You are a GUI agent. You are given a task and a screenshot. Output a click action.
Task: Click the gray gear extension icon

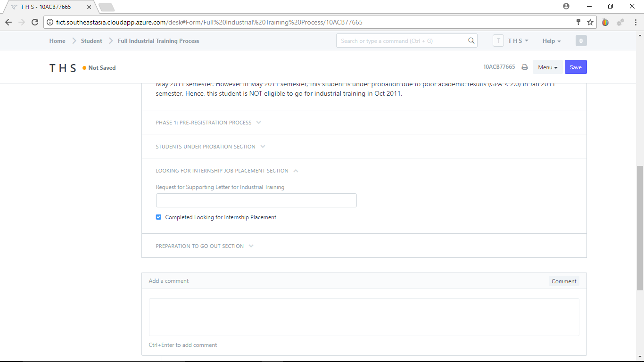click(620, 22)
